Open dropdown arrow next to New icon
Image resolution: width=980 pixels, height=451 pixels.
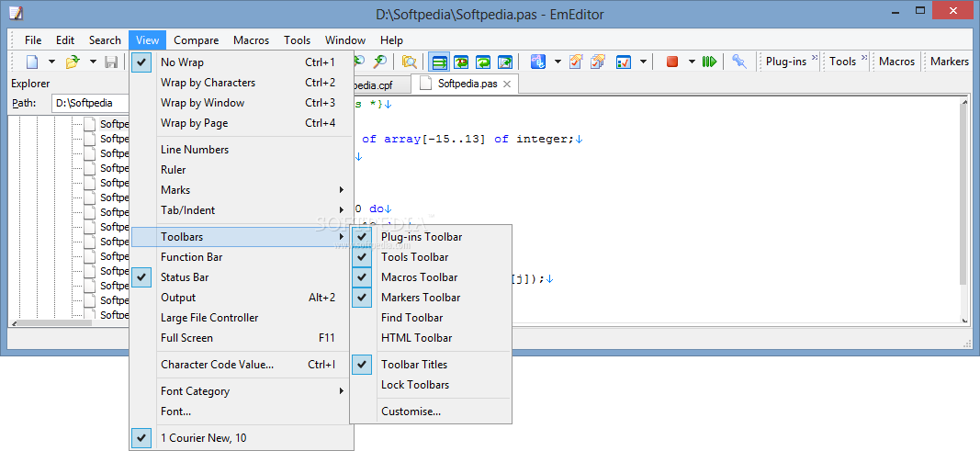51,62
